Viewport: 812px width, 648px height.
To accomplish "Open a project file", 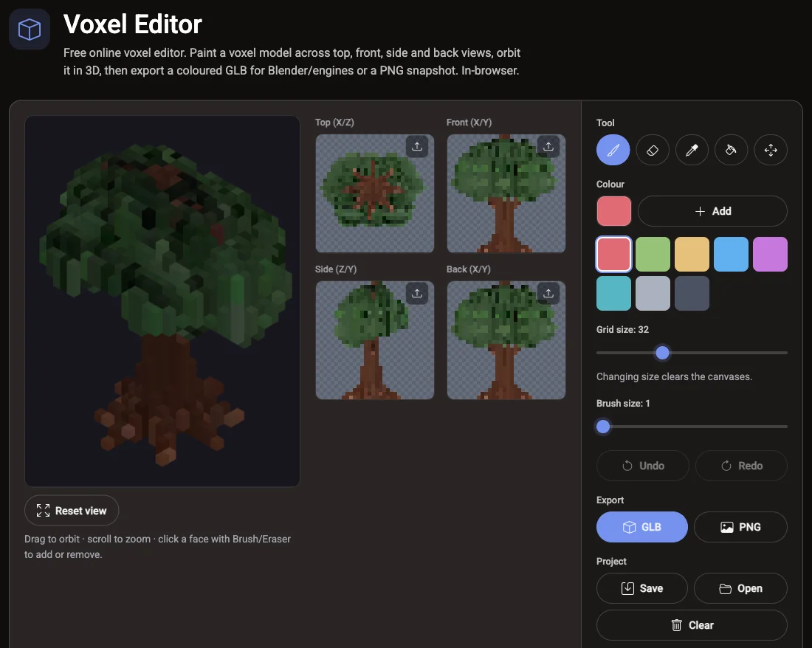I will 740,588.
